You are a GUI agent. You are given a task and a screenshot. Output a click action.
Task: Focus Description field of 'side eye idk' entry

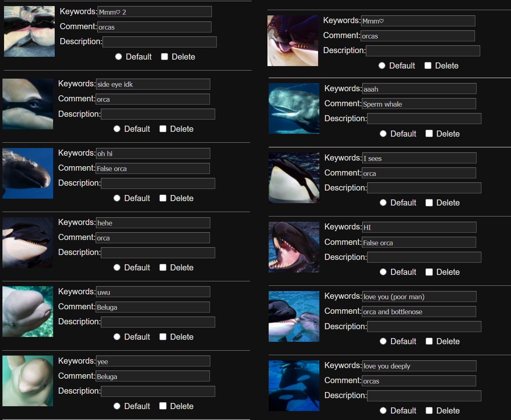point(158,114)
